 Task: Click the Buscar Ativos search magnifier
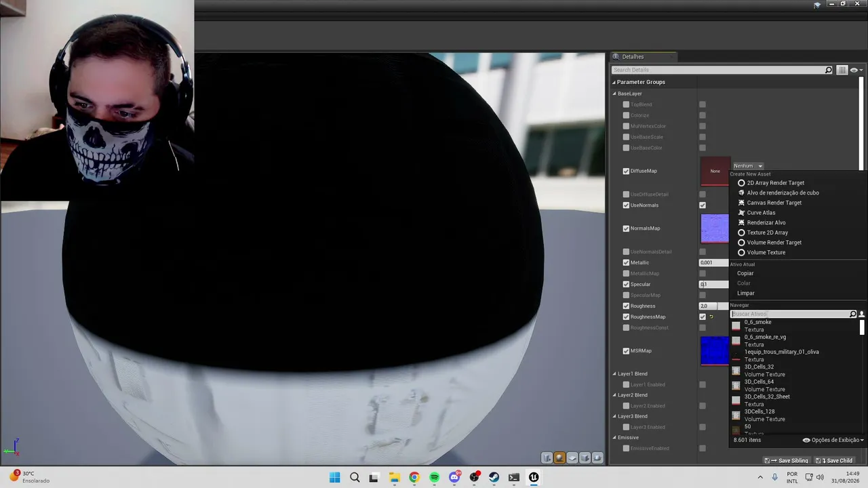point(853,314)
